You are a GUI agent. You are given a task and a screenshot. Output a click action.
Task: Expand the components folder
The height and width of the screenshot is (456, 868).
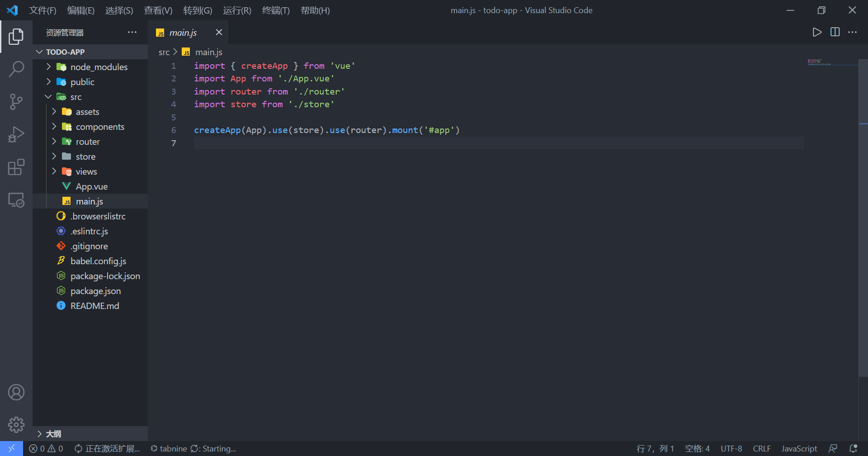[x=90, y=127]
